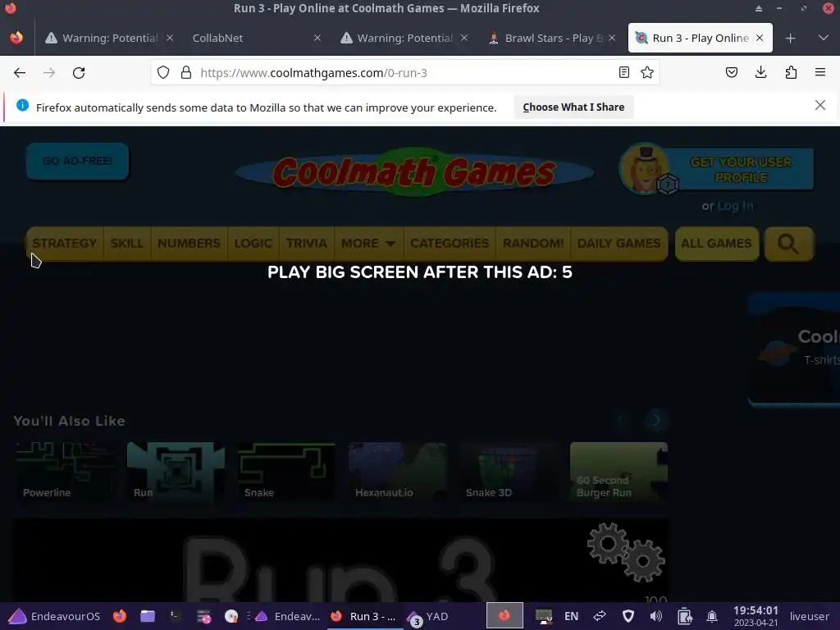Open the file manager folder icon in taskbar
The width and height of the screenshot is (840, 630).
click(x=148, y=616)
